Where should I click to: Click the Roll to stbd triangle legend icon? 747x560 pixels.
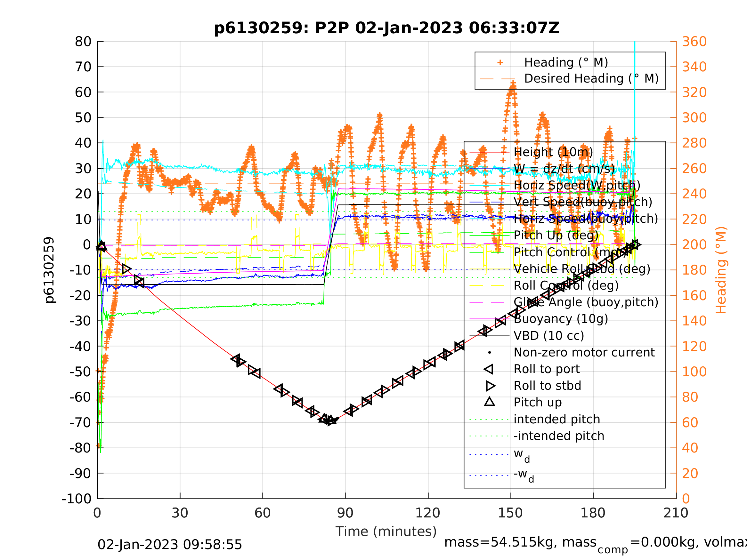[x=490, y=386]
